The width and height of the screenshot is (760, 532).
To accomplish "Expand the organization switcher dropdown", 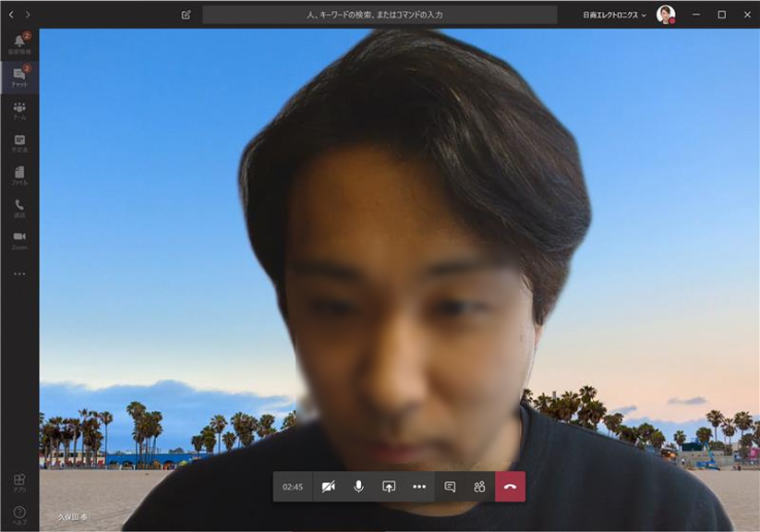I will pyautogui.click(x=615, y=15).
